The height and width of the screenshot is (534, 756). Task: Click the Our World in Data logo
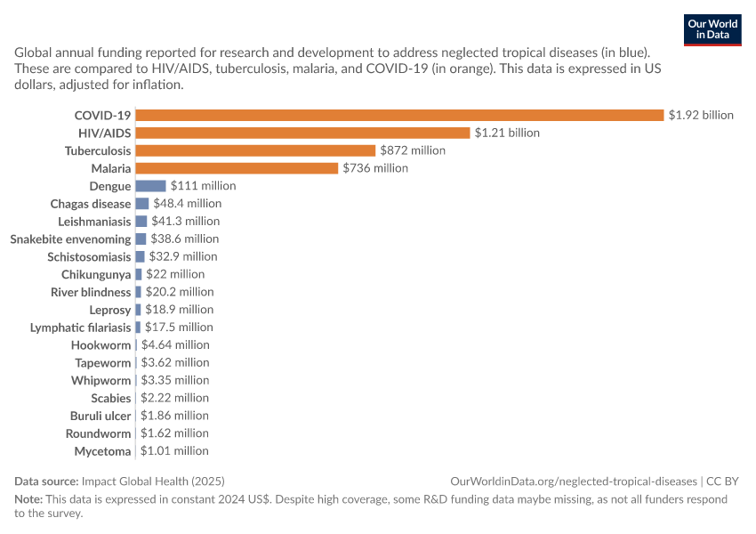[x=712, y=30]
